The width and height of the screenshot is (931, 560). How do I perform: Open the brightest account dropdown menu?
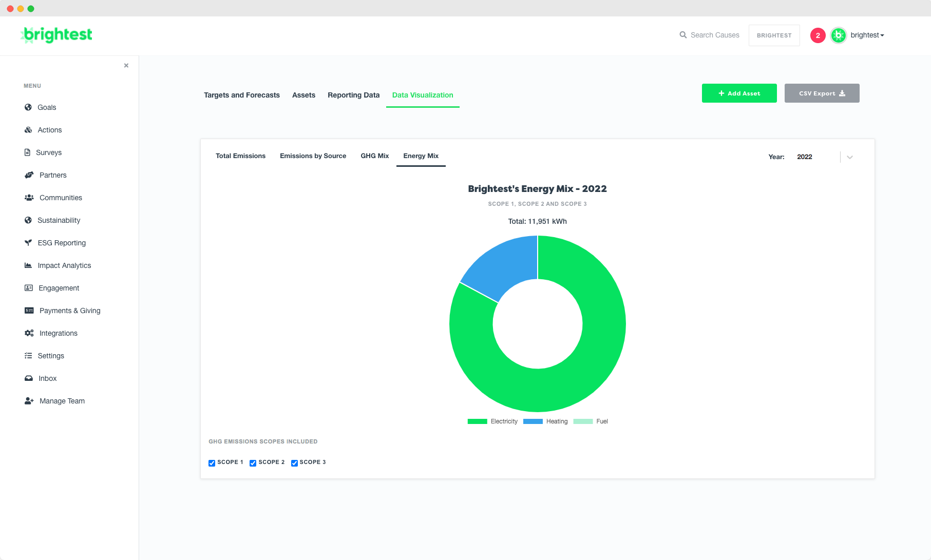point(867,35)
